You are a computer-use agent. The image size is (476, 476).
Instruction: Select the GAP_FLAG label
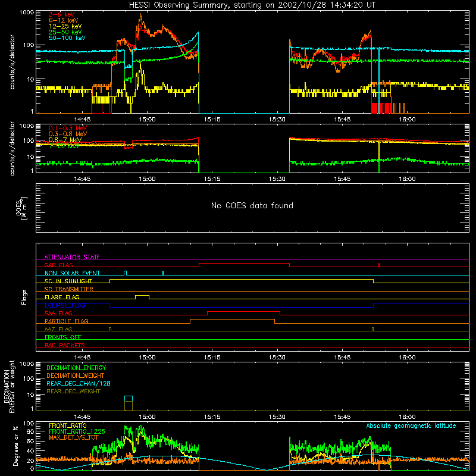pyautogui.click(x=58, y=265)
